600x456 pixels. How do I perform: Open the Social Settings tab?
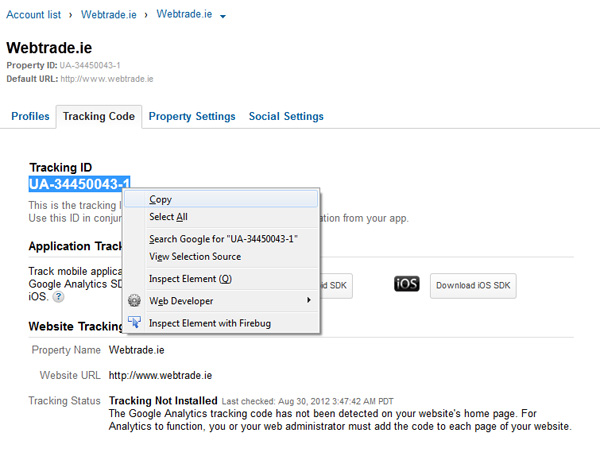pyautogui.click(x=286, y=116)
